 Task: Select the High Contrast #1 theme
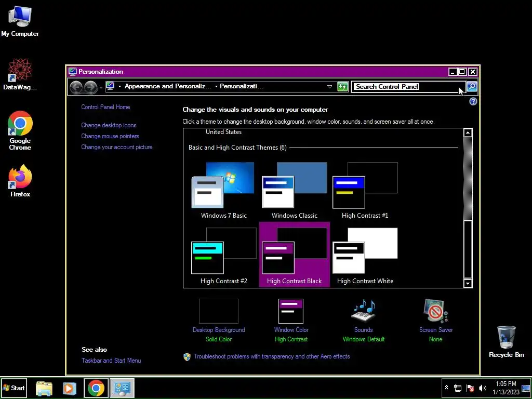(x=365, y=191)
